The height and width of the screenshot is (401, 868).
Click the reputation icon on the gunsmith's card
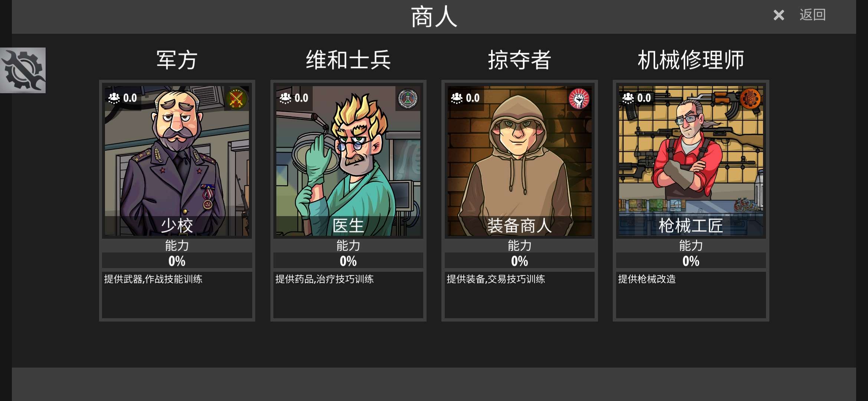pyautogui.click(x=628, y=98)
